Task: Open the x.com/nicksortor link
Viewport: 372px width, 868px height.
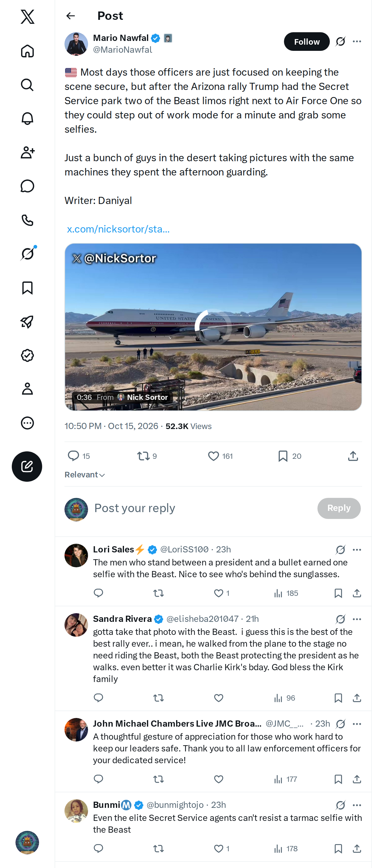Action: 118,229
